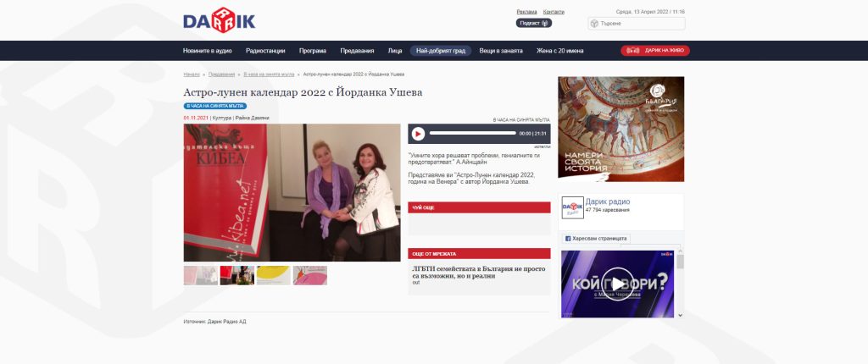Play the audio podcast episode
Viewport: 868px width, 364px height.
click(418, 134)
